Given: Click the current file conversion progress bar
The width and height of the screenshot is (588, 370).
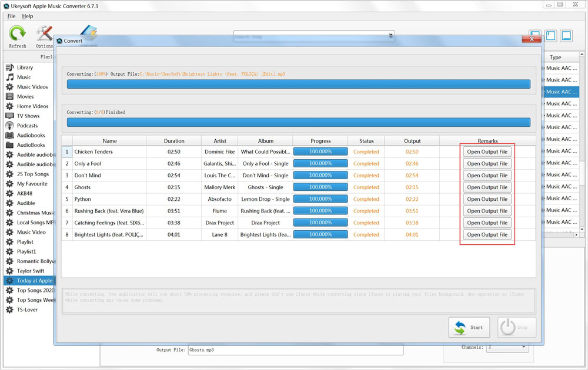Looking at the screenshot, I should pos(299,84).
